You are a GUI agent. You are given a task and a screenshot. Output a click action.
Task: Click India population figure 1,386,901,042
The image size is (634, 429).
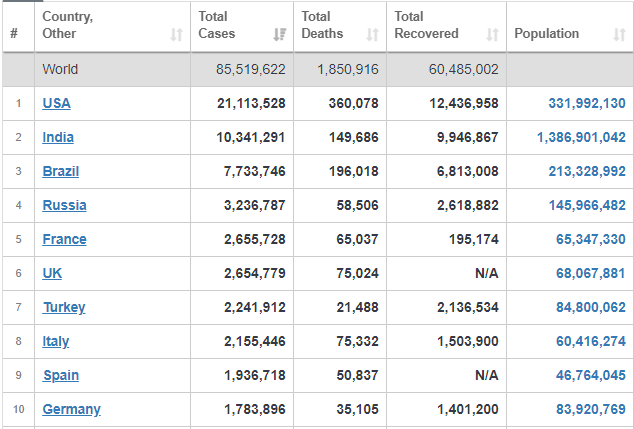coord(581,137)
